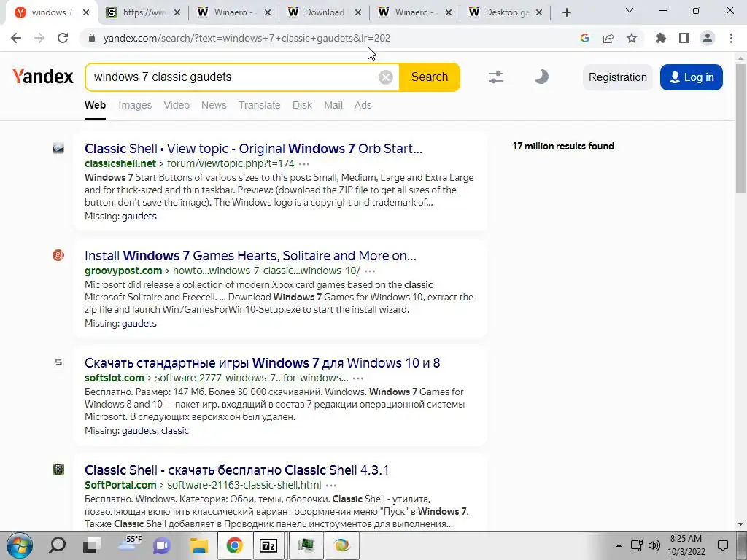This screenshot has width=747, height=560.
Task: Open the Ads link
Action: tap(363, 105)
